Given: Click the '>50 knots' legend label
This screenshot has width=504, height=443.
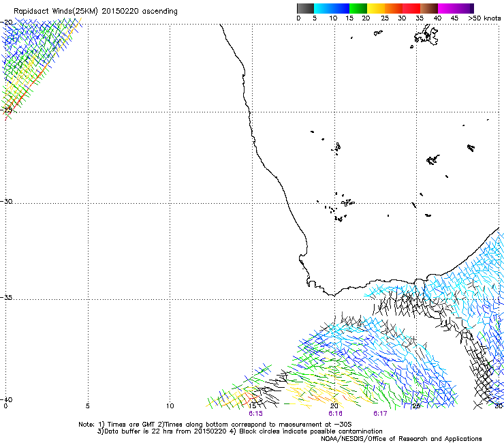Looking at the screenshot, I should tap(484, 18).
